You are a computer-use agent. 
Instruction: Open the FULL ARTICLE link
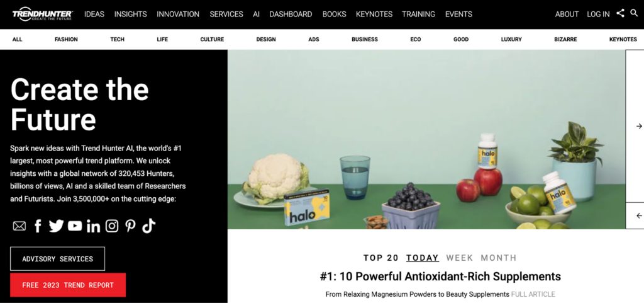pos(533,294)
